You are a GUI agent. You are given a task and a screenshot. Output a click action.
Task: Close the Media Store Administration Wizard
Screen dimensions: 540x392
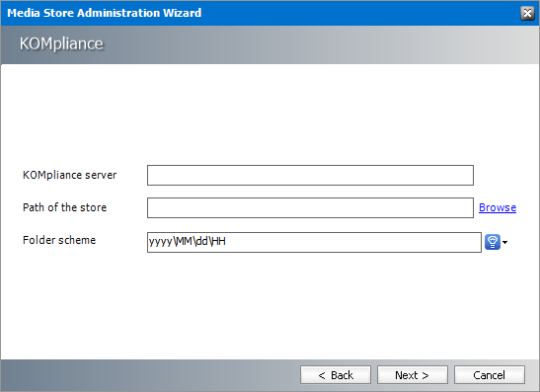527,13
